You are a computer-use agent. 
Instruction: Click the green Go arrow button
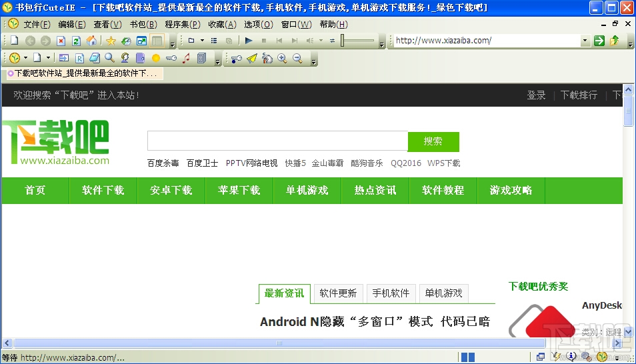pos(599,41)
